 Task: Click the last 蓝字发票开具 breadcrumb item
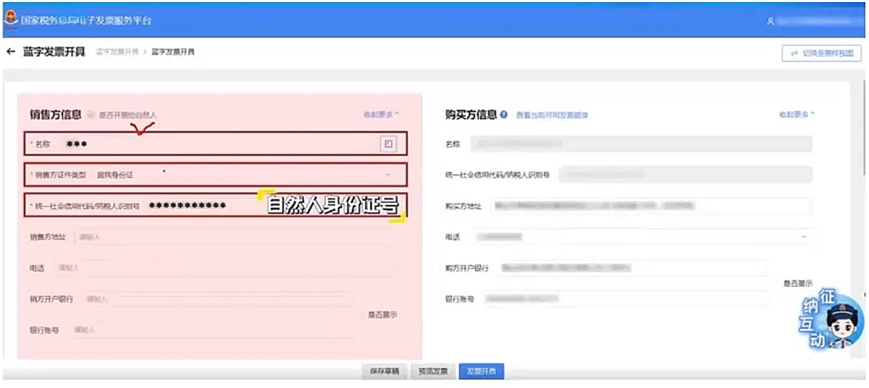point(173,52)
